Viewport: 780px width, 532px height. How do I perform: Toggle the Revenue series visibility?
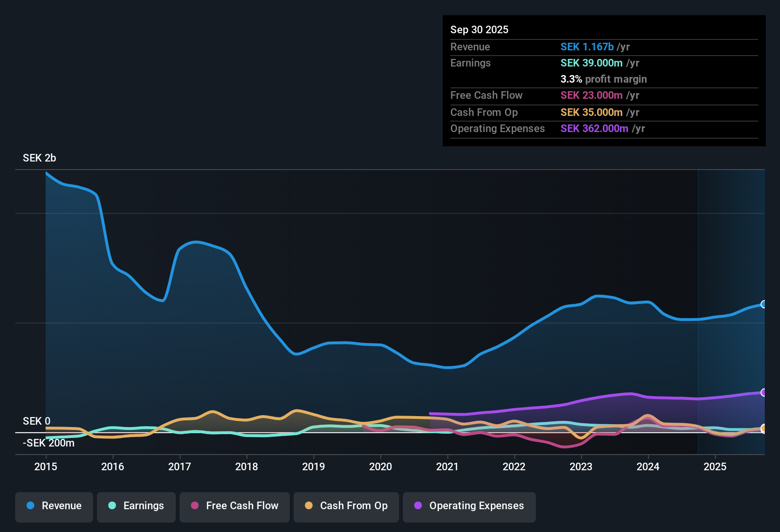[54, 506]
